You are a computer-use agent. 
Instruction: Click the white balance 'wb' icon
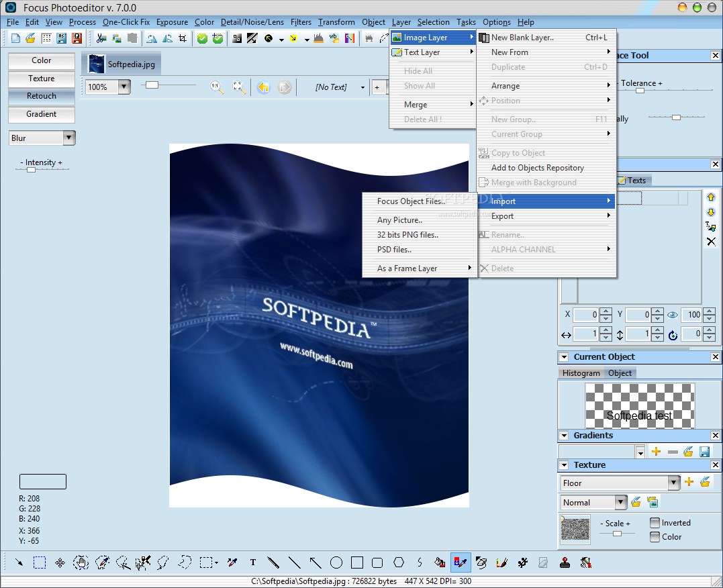click(x=334, y=38)
